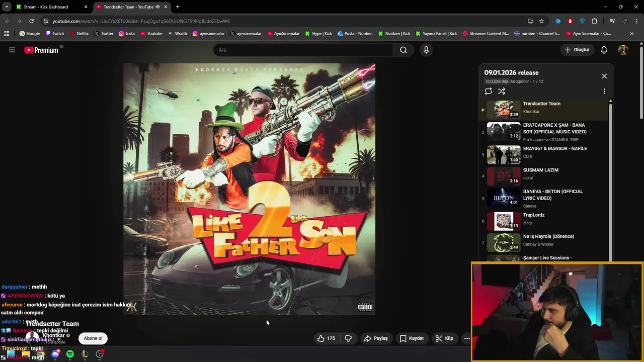Open site information icon in address bar

pos(46,21)
